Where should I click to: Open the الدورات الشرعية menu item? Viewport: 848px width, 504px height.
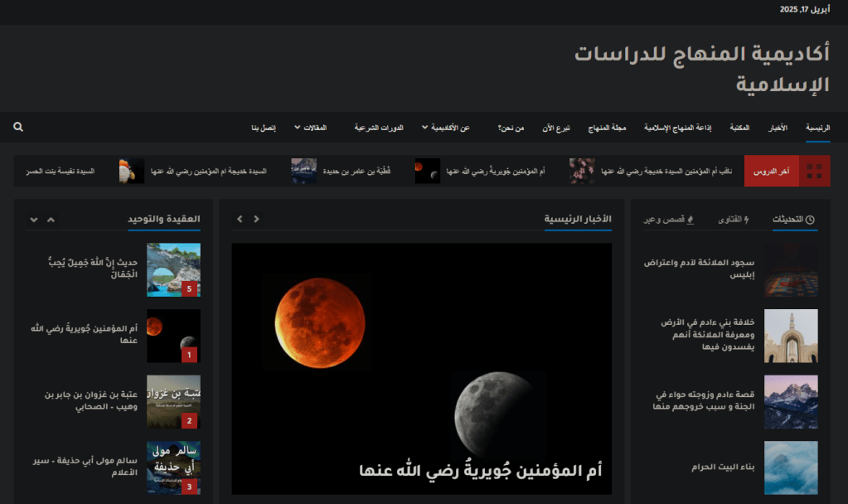click(379, 128)
